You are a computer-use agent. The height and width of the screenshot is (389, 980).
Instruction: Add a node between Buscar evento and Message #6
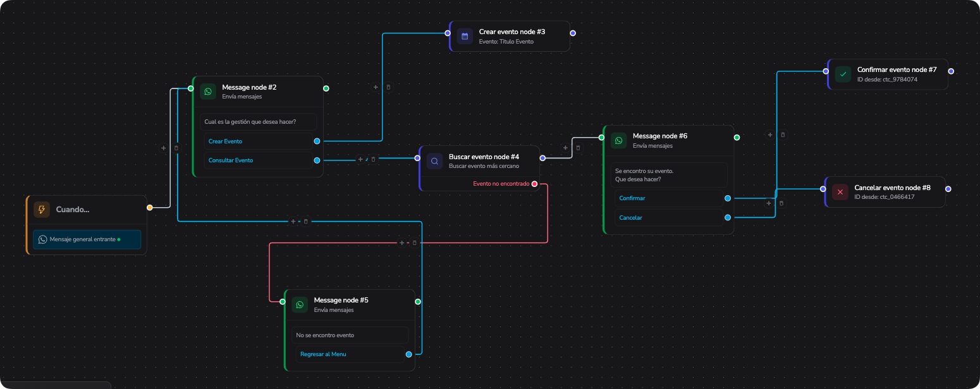(x=565, y=148)
